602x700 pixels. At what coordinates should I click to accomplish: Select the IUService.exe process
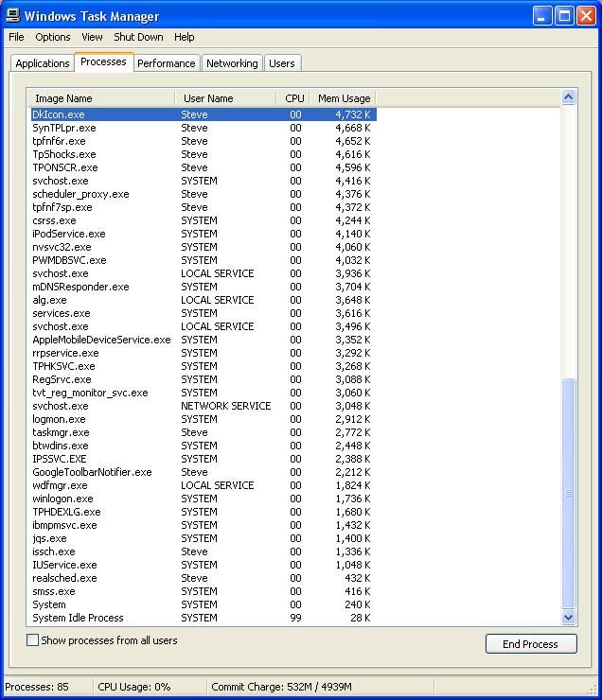pos(204,565)
